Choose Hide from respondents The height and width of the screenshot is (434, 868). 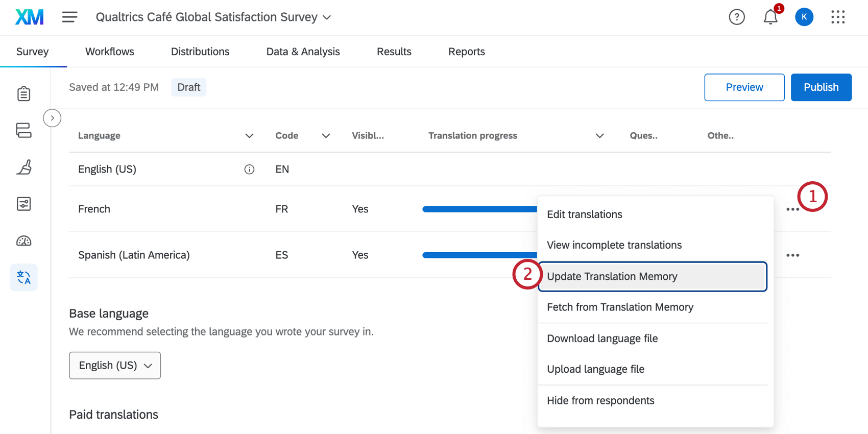(600, 401)
